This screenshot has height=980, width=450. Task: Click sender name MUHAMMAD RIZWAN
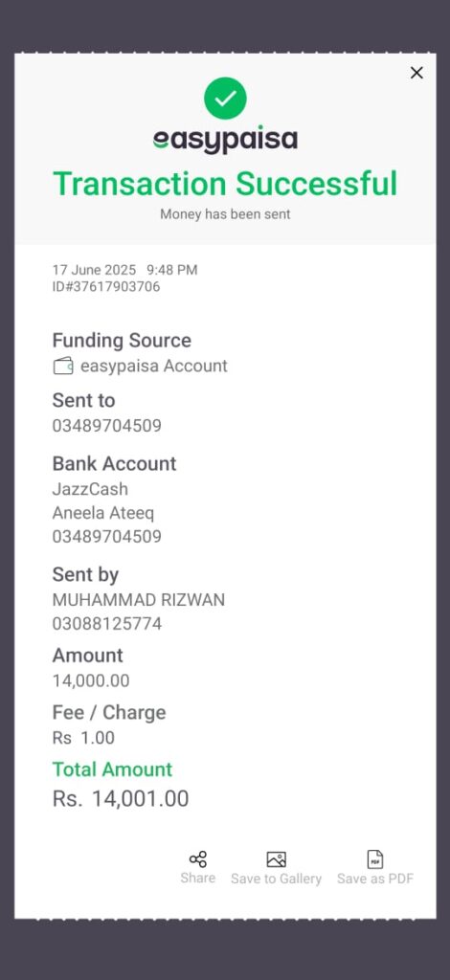click(139, 600)
